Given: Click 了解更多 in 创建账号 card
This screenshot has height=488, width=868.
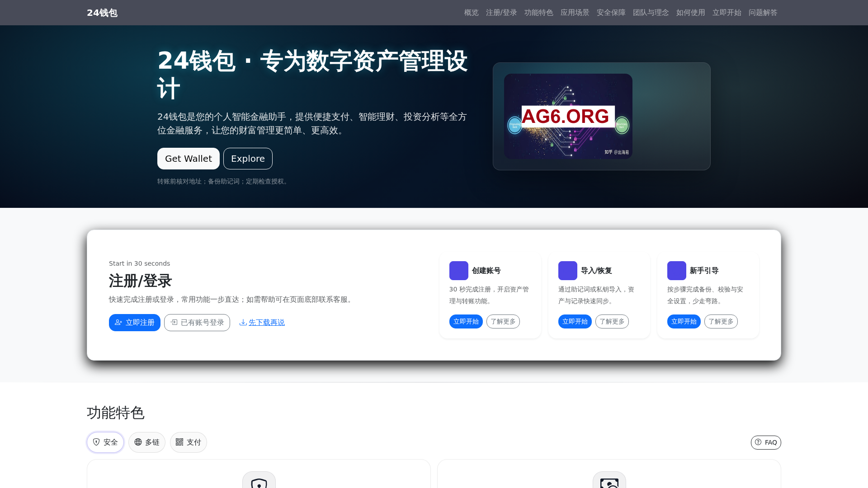Looking at the screenshot, I should (503, 322).
